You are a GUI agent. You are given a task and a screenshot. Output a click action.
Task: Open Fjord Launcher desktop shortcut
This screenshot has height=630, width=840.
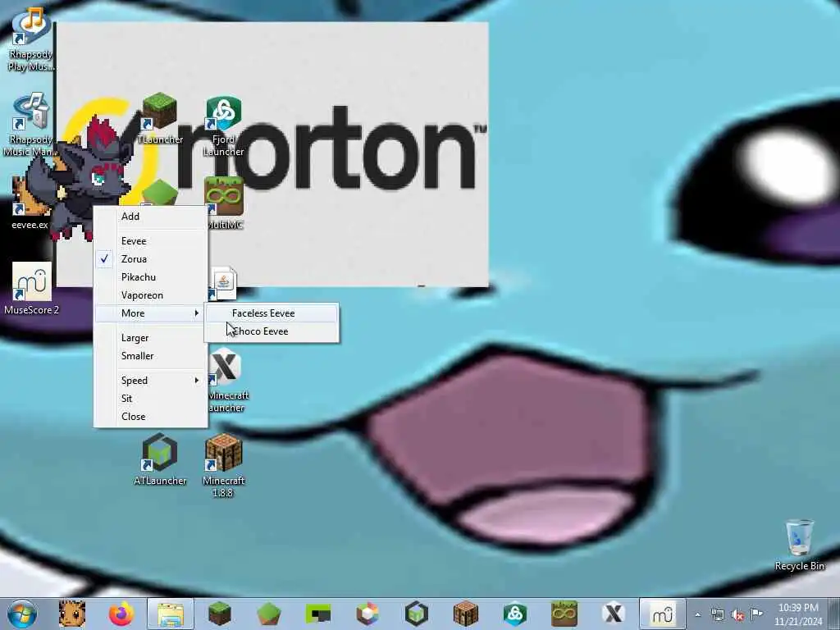(223, 126)
